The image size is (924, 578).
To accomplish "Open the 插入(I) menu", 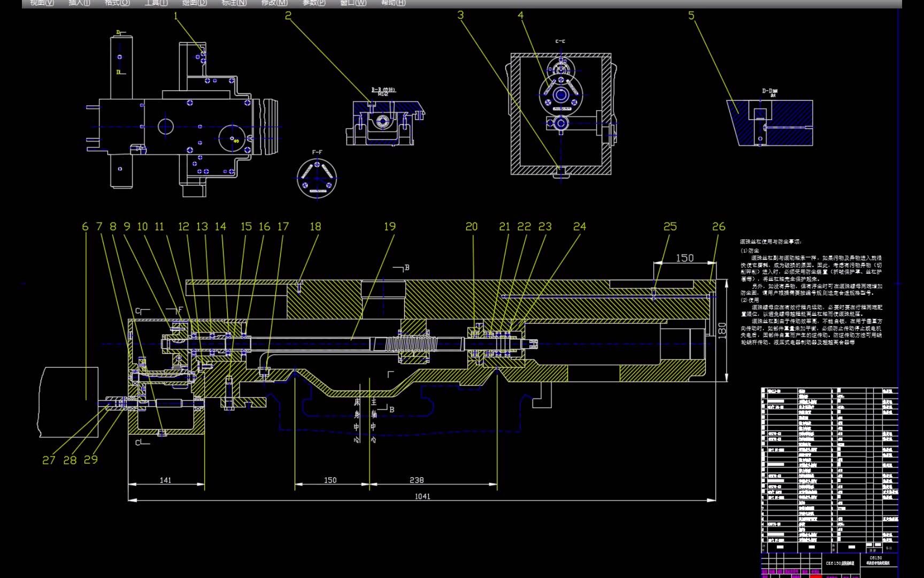I will click(80, 3).
